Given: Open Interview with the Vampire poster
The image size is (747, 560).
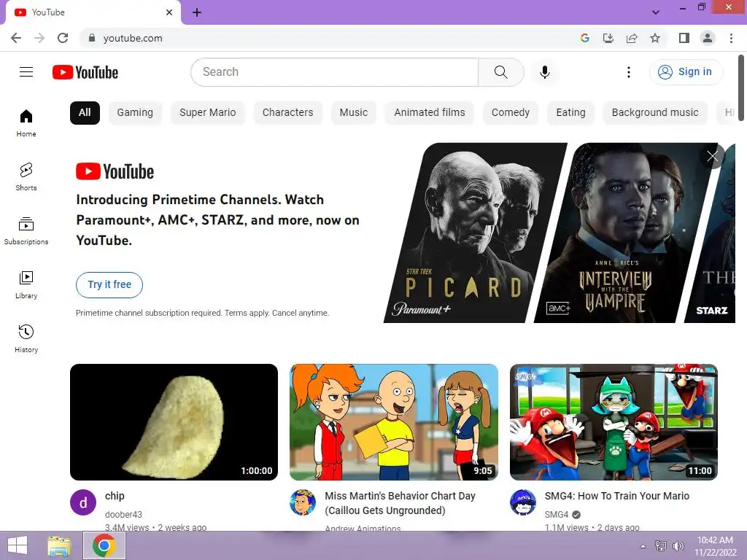Looking at the screenshot, I should click(x=624, y=233).
